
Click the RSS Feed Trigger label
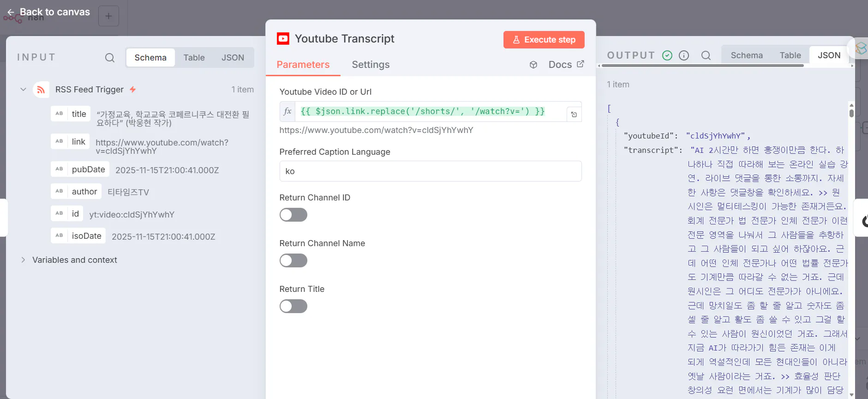coord(90,90)
